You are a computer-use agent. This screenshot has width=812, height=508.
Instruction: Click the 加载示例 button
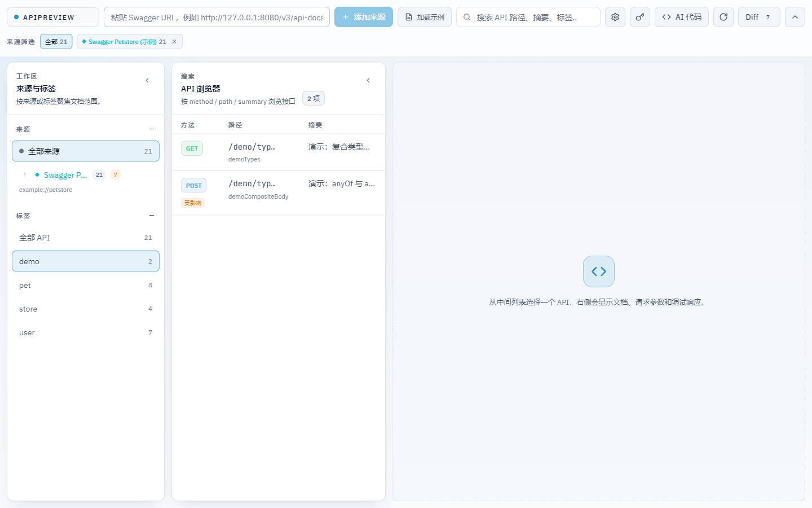425,17
